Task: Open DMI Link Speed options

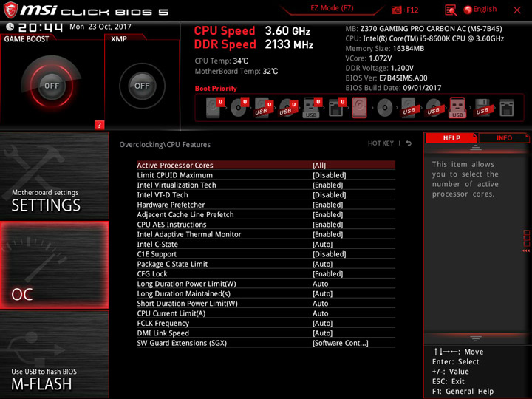Action: click(x=266, y=332)
